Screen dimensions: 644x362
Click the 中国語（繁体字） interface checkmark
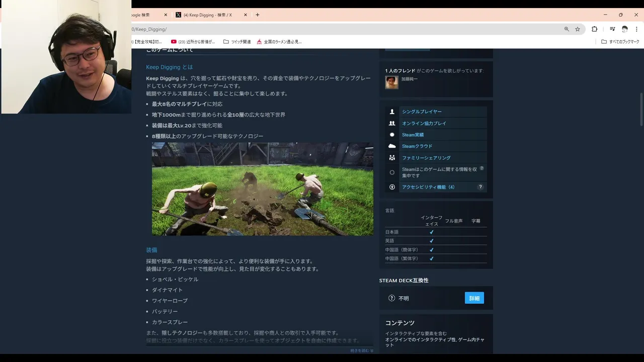point(432,258)
